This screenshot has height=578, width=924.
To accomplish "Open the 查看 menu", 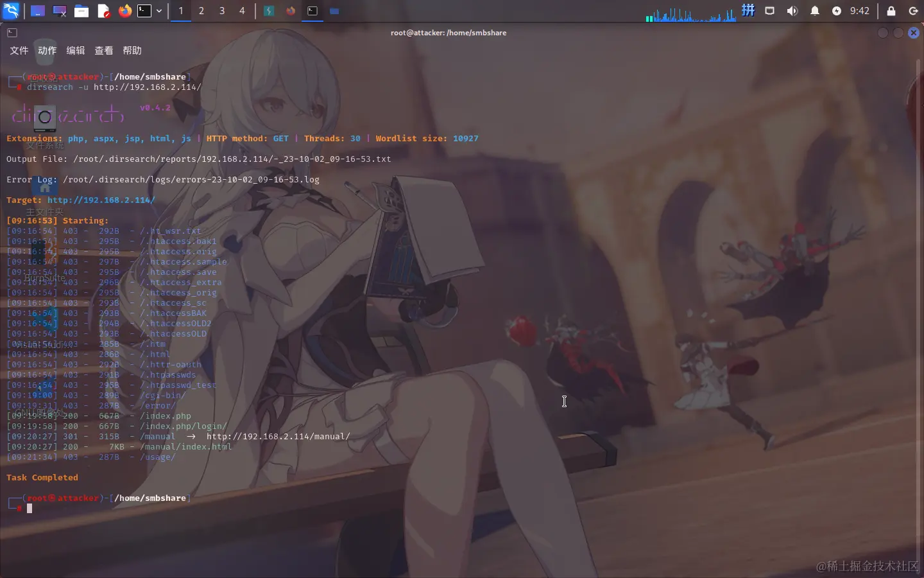I will pyautogui.click(x=104, y=50).
